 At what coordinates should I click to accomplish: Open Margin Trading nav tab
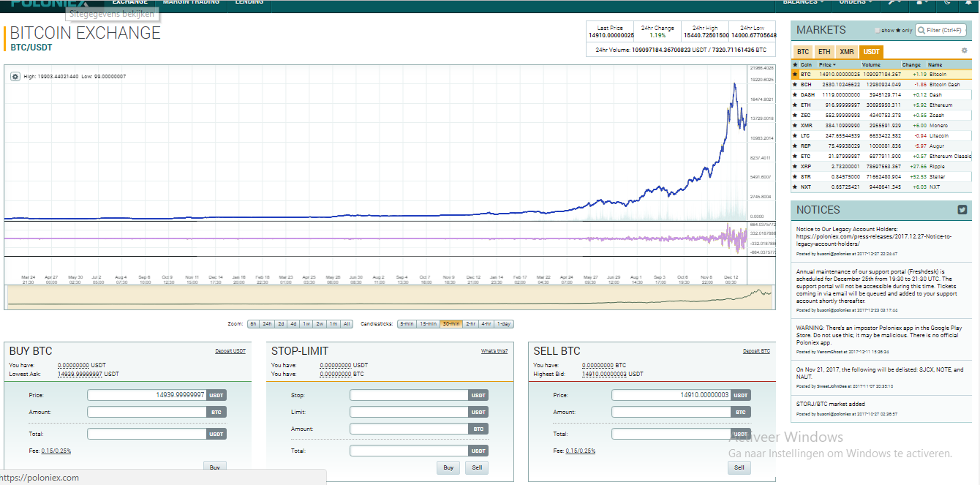(x=191, y=2)
